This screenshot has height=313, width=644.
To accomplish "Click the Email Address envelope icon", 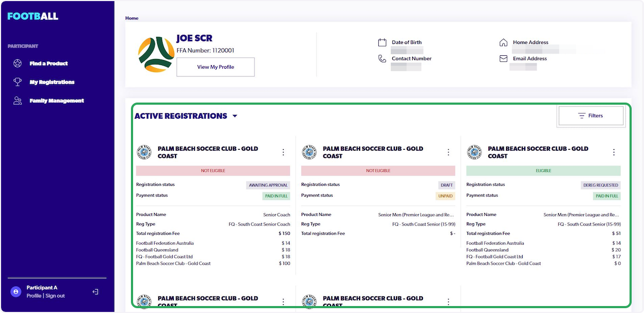I will (503, 59).
